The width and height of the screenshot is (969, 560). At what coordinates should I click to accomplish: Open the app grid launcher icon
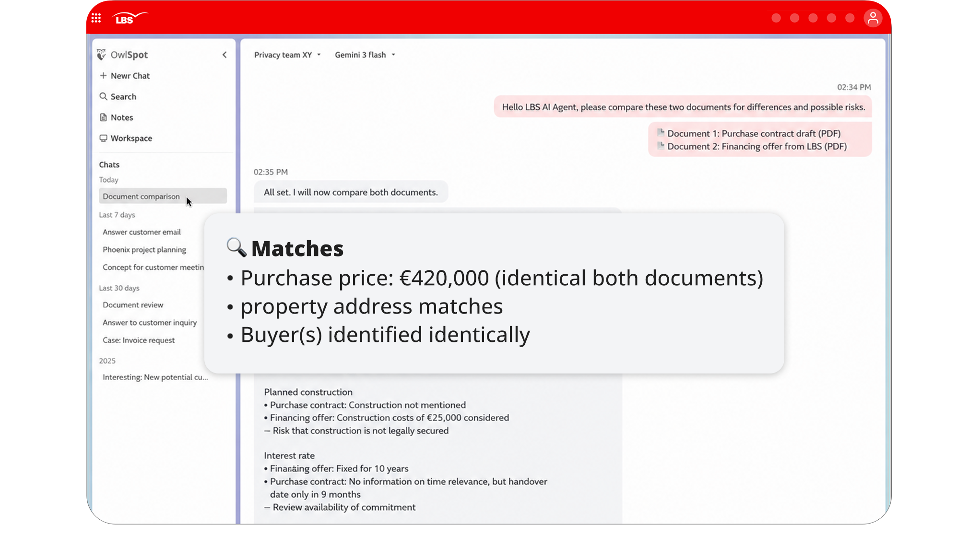click(x=96, y=18)
